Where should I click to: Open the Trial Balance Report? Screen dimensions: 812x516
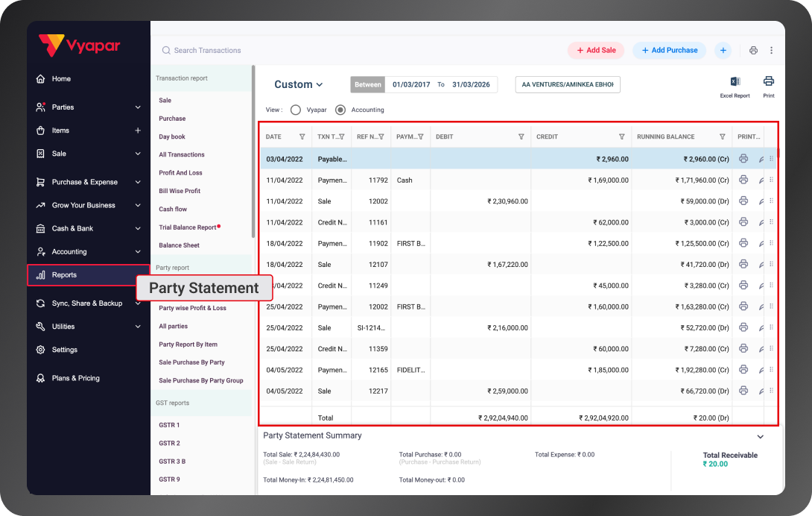[x=188, y=227]
